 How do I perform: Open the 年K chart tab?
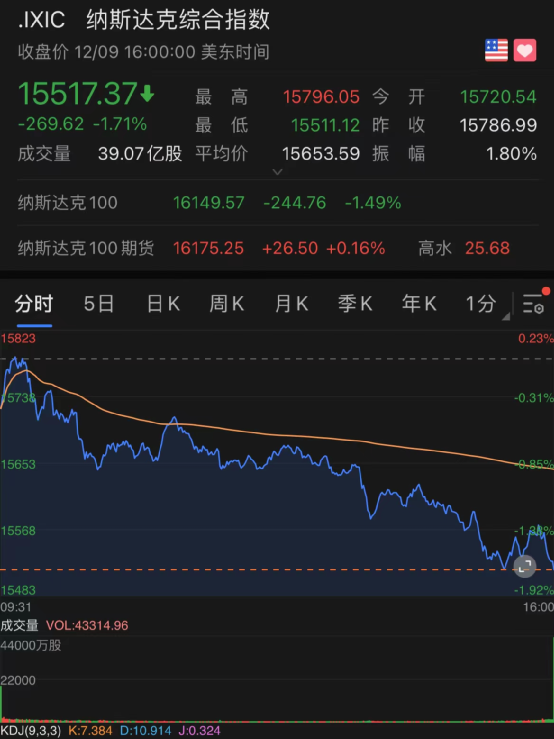click(x=419, y=304)
